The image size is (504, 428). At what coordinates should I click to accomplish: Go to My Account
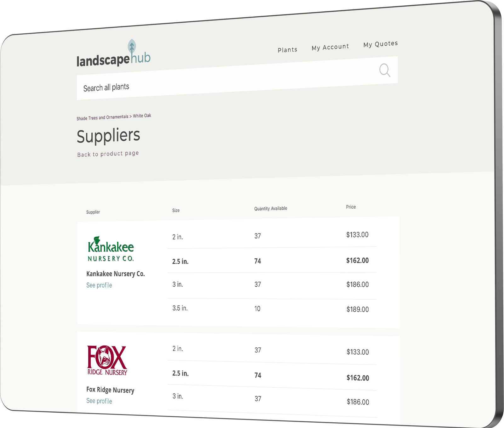tap(330, 47)
